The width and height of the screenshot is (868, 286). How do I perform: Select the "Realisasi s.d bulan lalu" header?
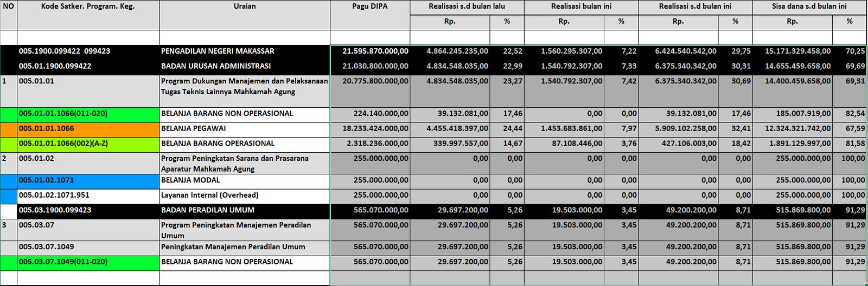[x=467, y=6]
